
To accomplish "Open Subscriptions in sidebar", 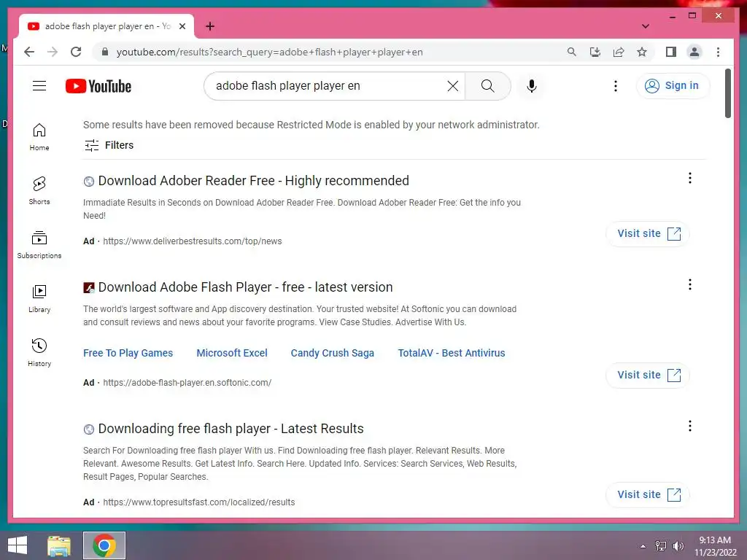I will pos(39,245).
